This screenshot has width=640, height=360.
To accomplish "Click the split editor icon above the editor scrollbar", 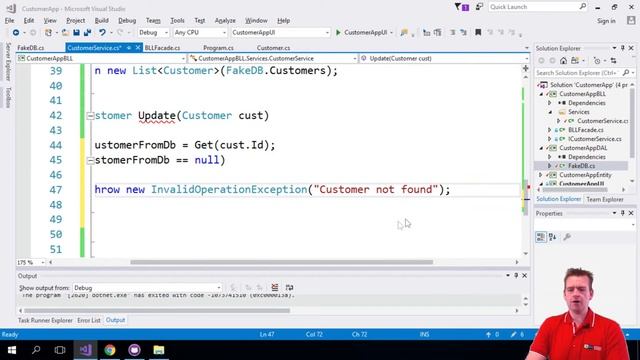I will 525,68.
